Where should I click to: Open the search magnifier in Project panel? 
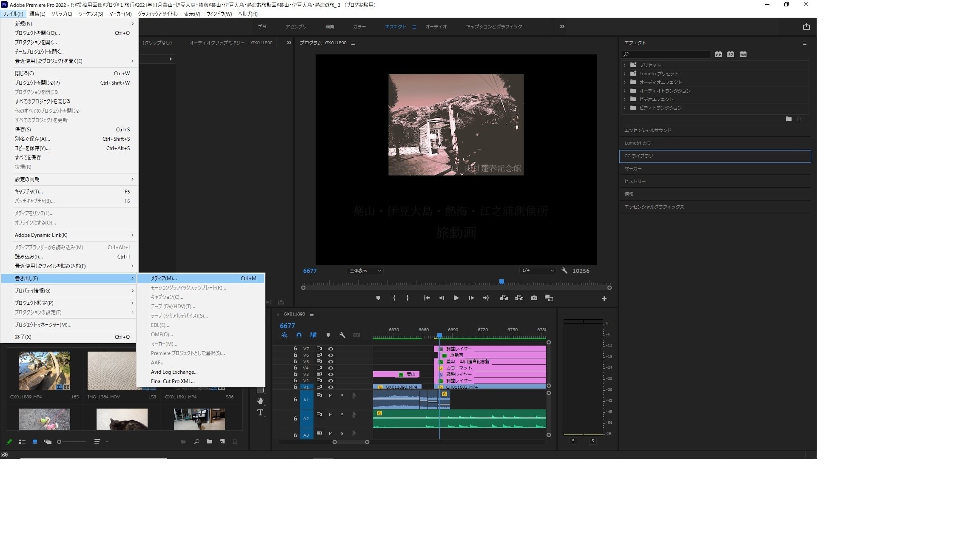coord(197,441)
